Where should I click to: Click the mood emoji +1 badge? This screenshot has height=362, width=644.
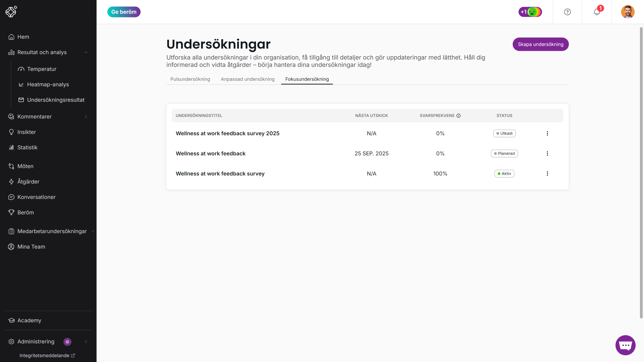tap(530, 12)
